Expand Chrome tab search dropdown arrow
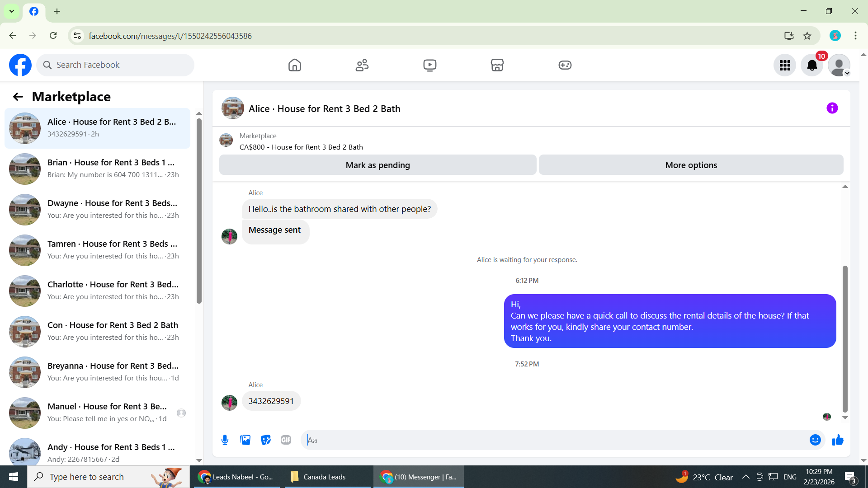 (x=12, y=11)
